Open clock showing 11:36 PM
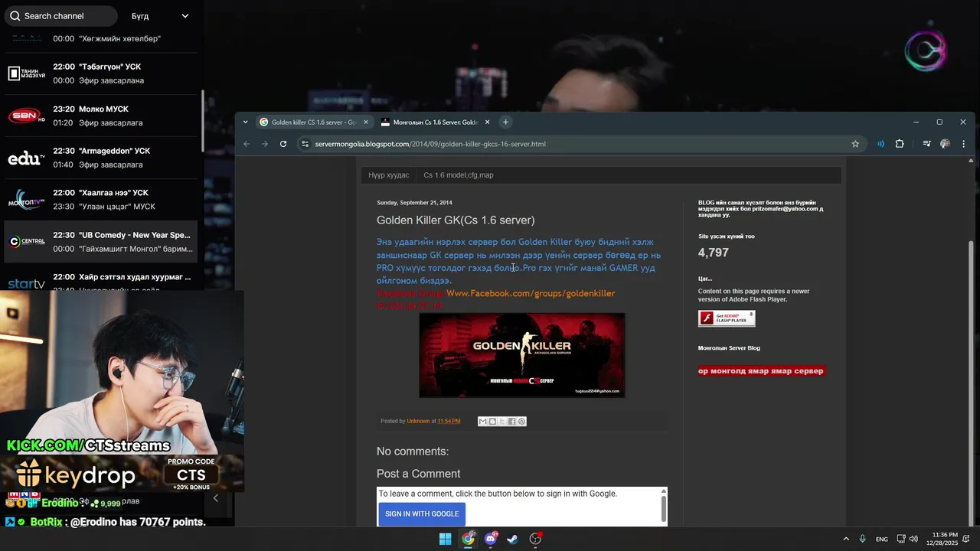980x551 pixels. (942, 539)
